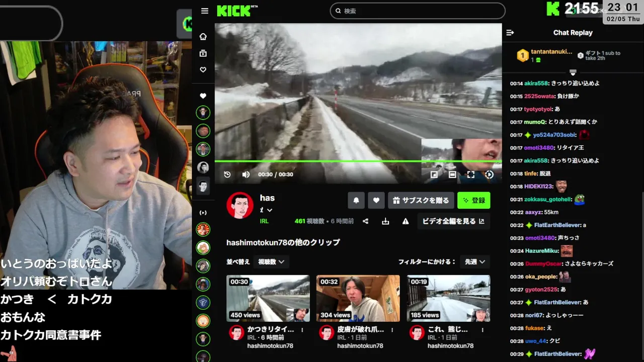Open the 視聴数 sort dropdown
This screenshot has height=362, width=644.
(271, 261)
